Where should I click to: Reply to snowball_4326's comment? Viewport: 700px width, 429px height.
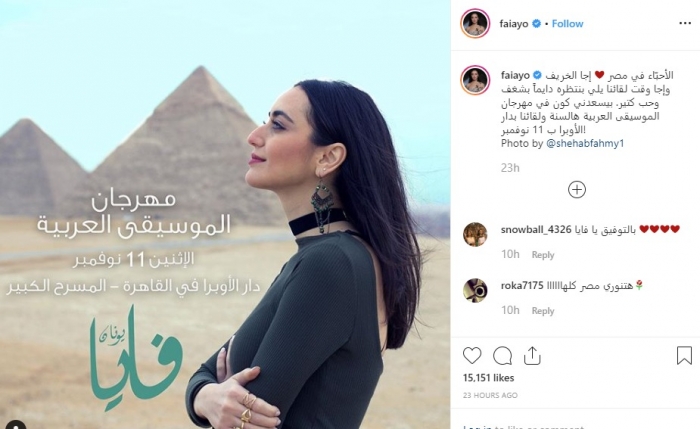pyautogui.click(x=542, y=255)
